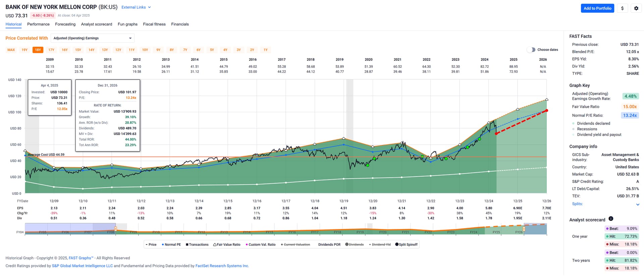Image resolution: width=644 pixels, height=277 pixels.
Task: Click the Fair Value Ratio 15.00x value
Action: pos(630,107)
